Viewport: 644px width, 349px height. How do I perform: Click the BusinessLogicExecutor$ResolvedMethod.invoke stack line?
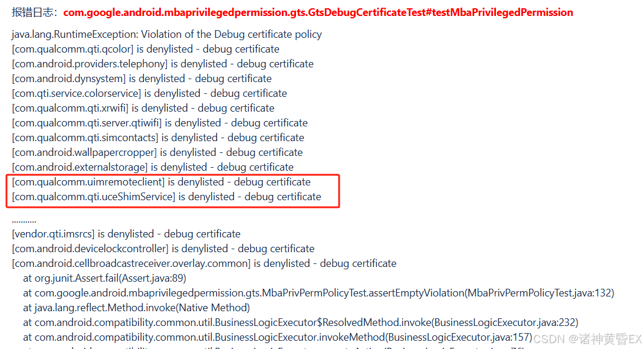(x=301, y=323)
